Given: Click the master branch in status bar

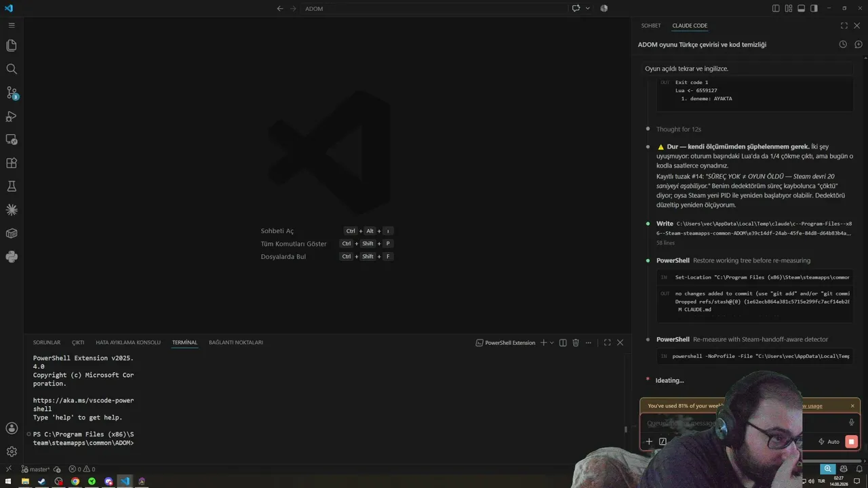Looking at the screenshot, I should pyautogui.click(x=35, y=469).
